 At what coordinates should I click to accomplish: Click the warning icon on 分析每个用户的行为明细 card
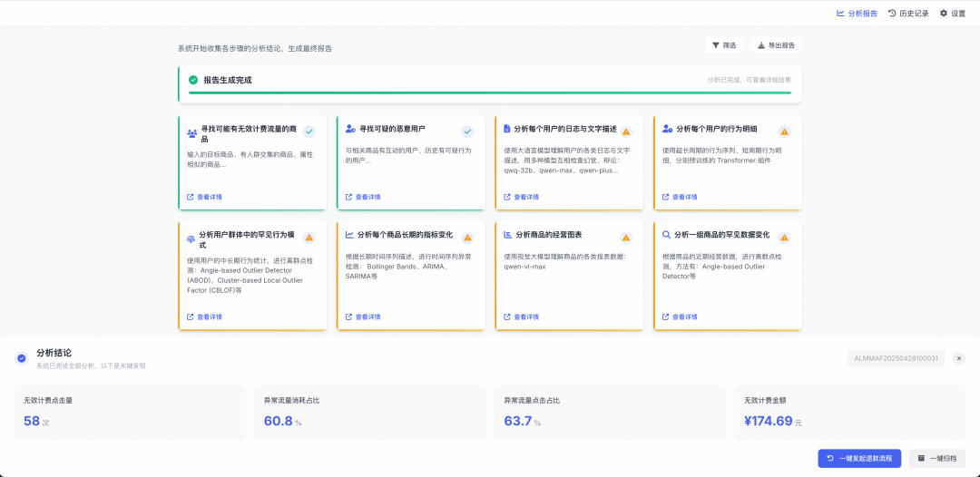784,131
